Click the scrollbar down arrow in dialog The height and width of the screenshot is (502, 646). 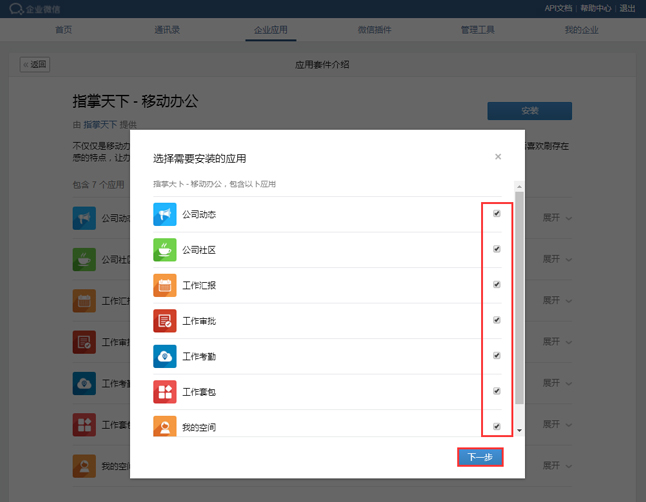(518, 431)
